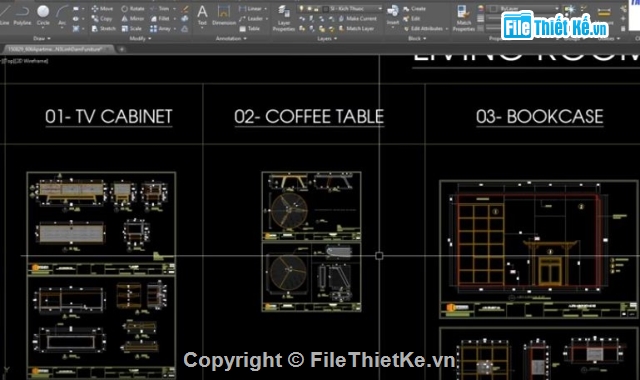The height and width of the screenshot is (380, 640).
Task: Select the Leader tool
Action: point(251,18)
